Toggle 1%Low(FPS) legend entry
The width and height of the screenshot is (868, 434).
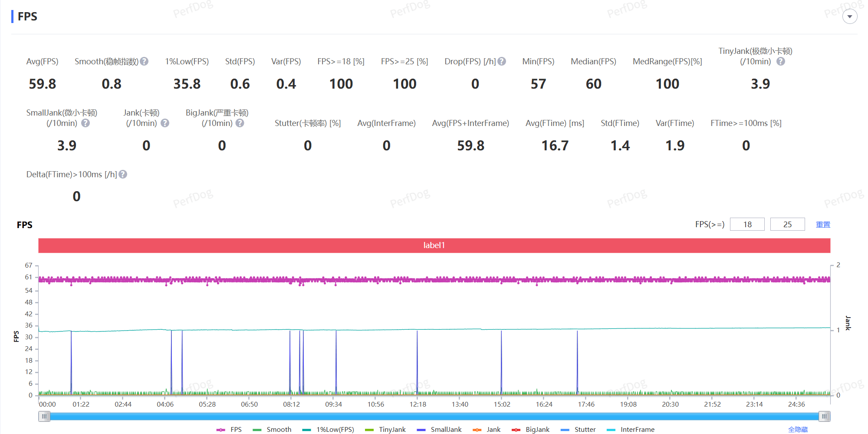coord(329,430)
